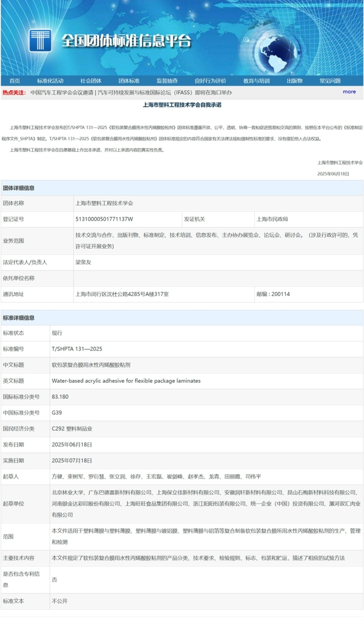
Task: Open the 团体标准 navigation tab
Action: click(129, 81)
